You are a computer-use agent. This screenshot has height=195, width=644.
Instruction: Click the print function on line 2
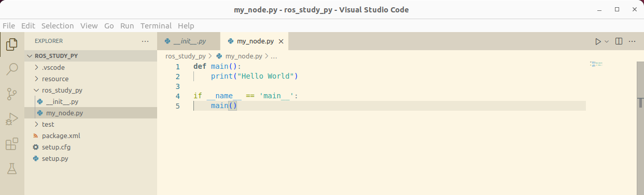[221, 76]
